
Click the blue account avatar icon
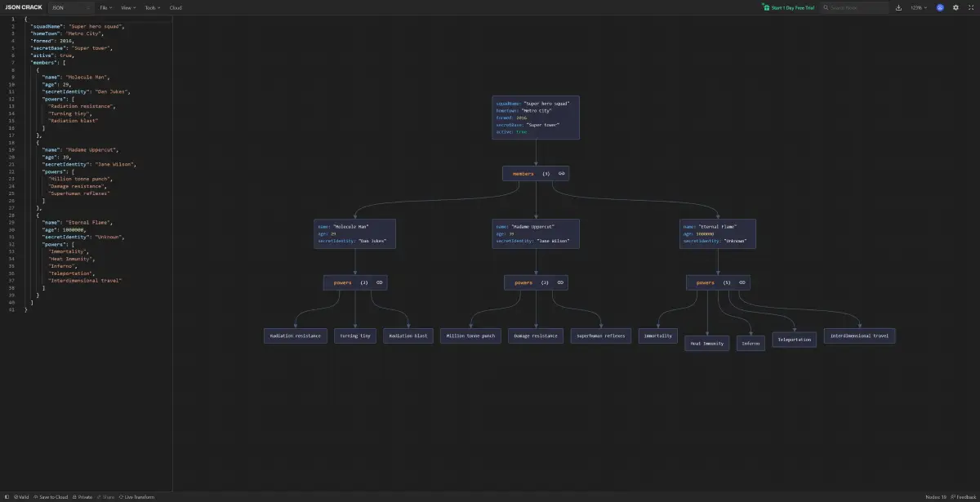940,7
